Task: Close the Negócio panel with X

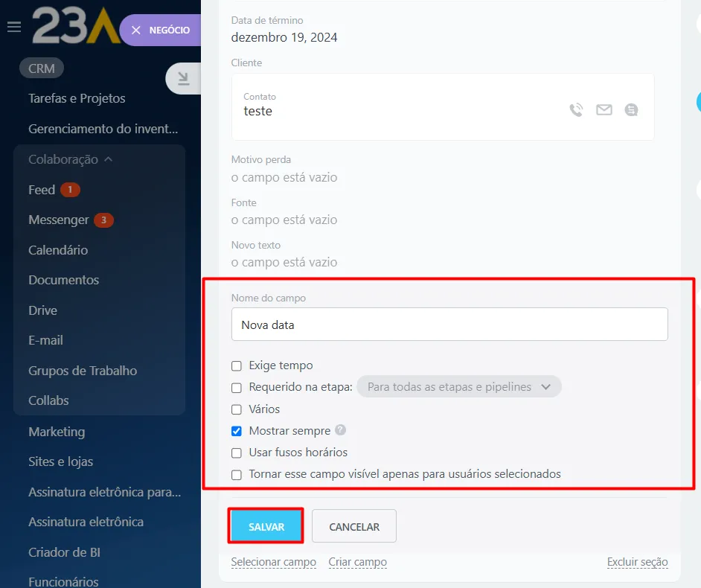Action: pos(135,31)
